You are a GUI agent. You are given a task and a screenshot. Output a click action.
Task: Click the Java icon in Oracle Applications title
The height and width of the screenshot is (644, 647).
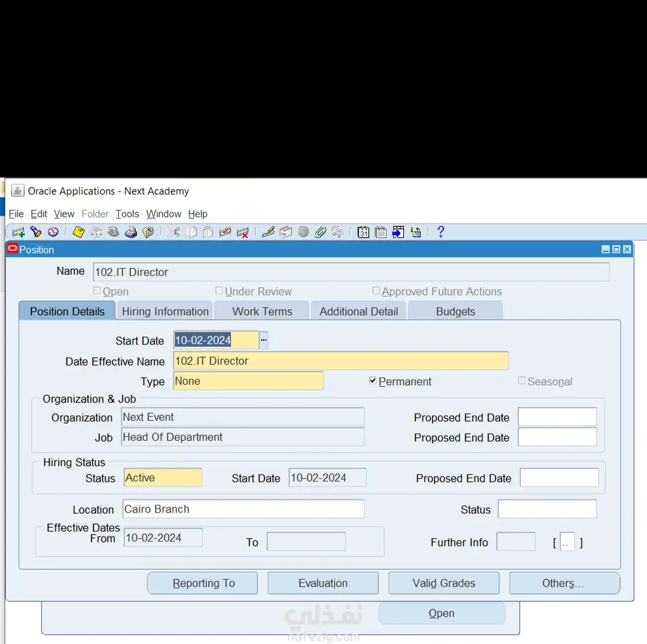(17, 190)
